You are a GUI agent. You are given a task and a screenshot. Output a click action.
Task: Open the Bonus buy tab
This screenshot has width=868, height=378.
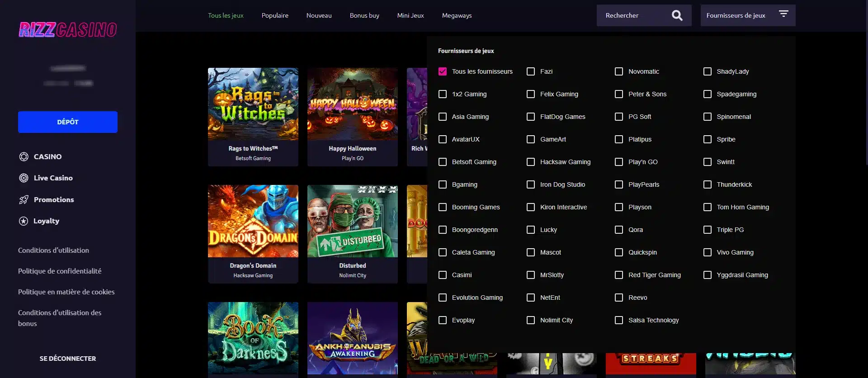coord(364,15)
